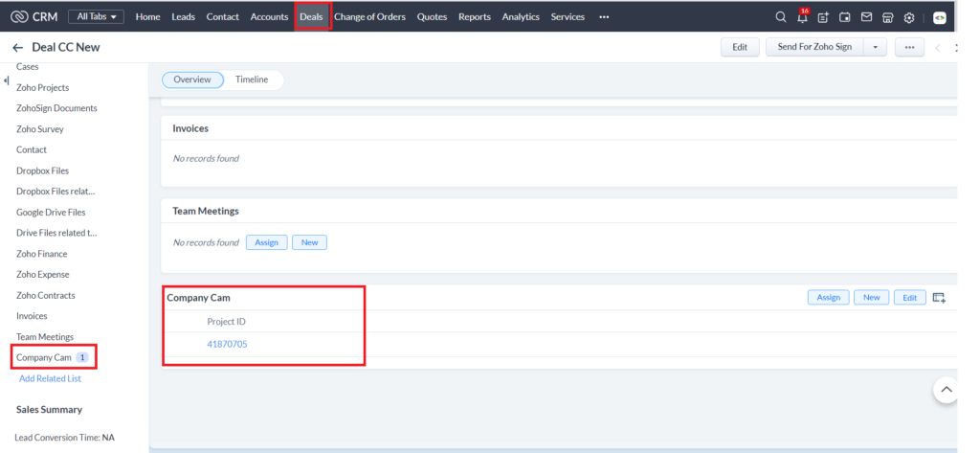
Task: Select Drive Files related t… in sidebar
Action: pos(56,233)
